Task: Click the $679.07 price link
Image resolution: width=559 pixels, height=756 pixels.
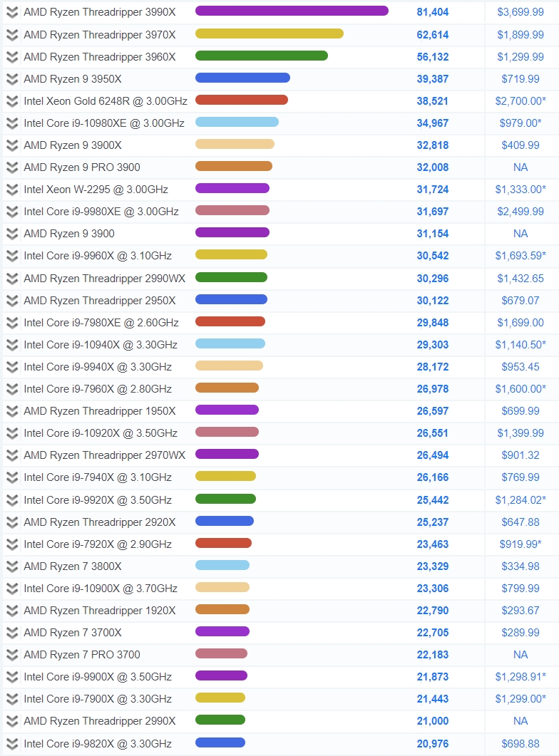Action: coord(520,301)
